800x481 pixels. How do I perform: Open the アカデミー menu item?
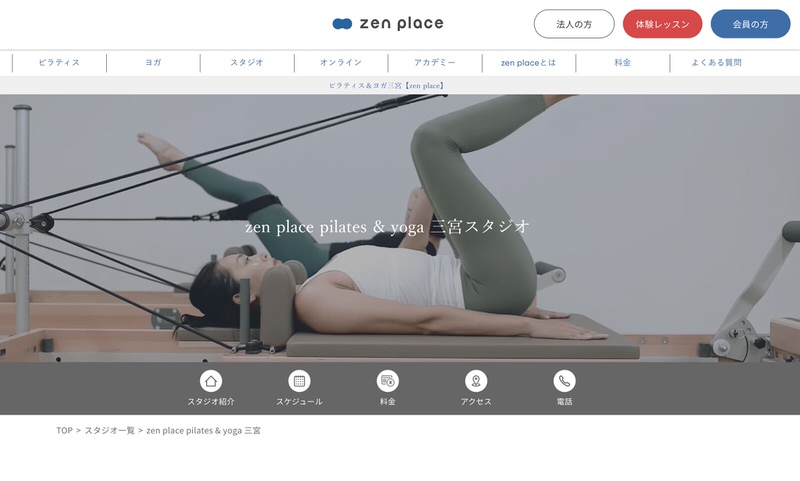coord(435,62)
